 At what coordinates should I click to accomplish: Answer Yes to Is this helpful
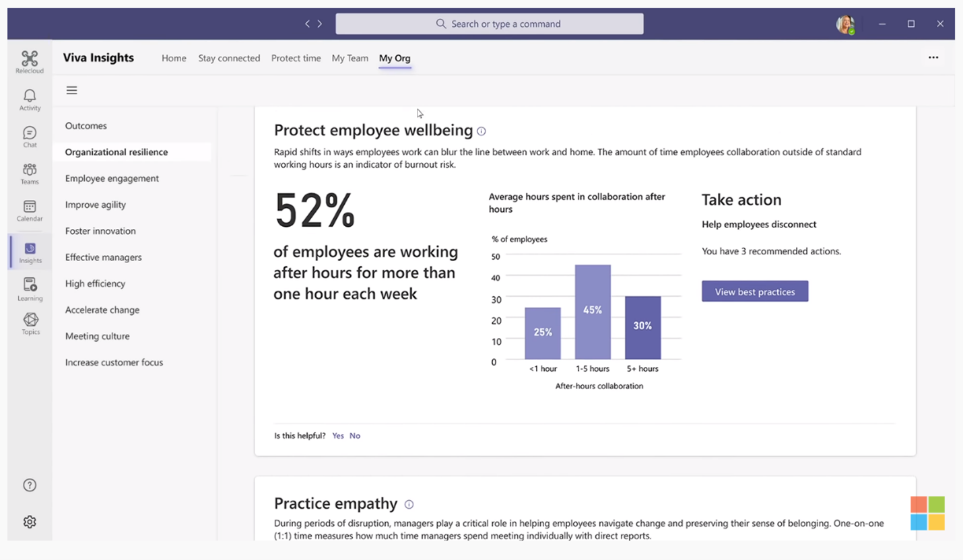click(338, 435)
